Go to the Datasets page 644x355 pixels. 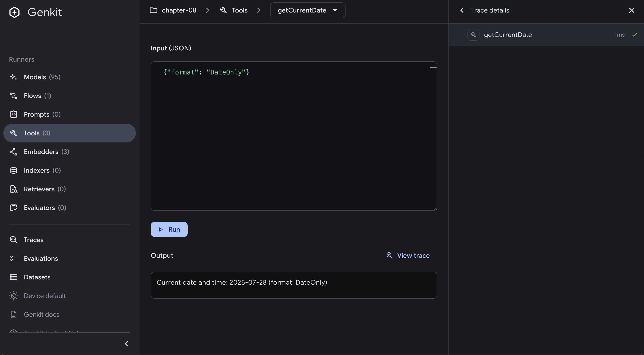(70, 277)
